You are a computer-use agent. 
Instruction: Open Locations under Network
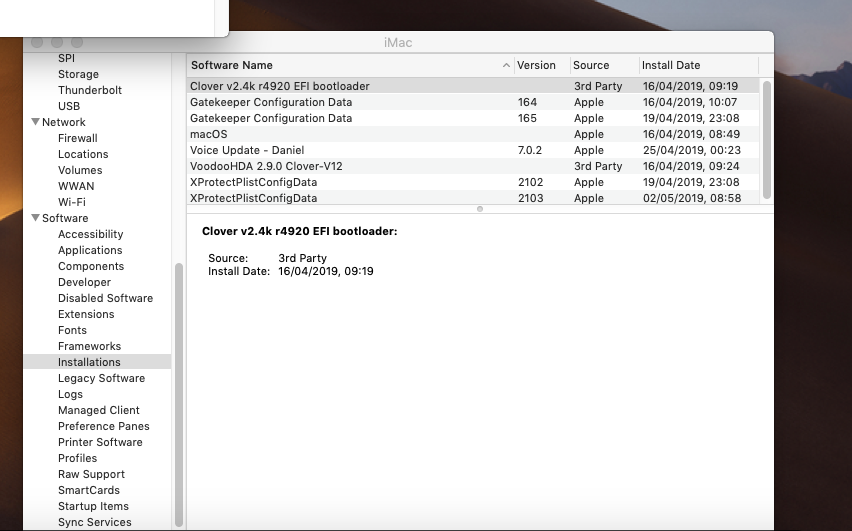pos(83,154)
